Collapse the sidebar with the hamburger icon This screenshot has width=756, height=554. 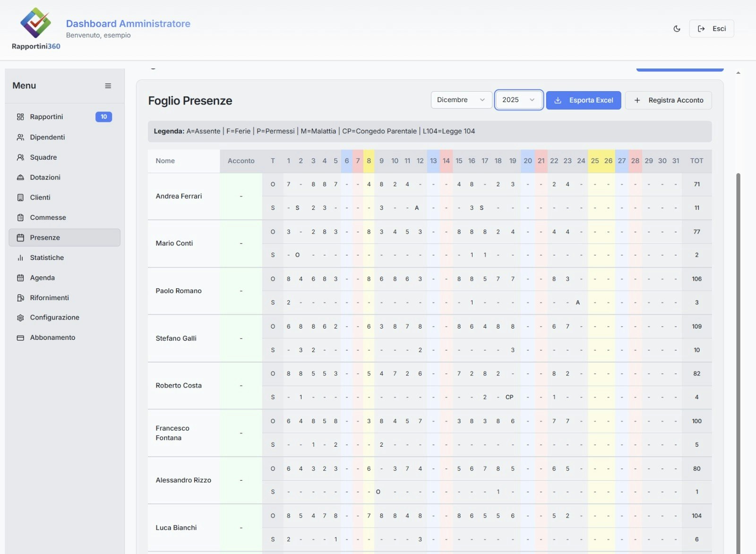pyautogui.click(x=108, y=86)
